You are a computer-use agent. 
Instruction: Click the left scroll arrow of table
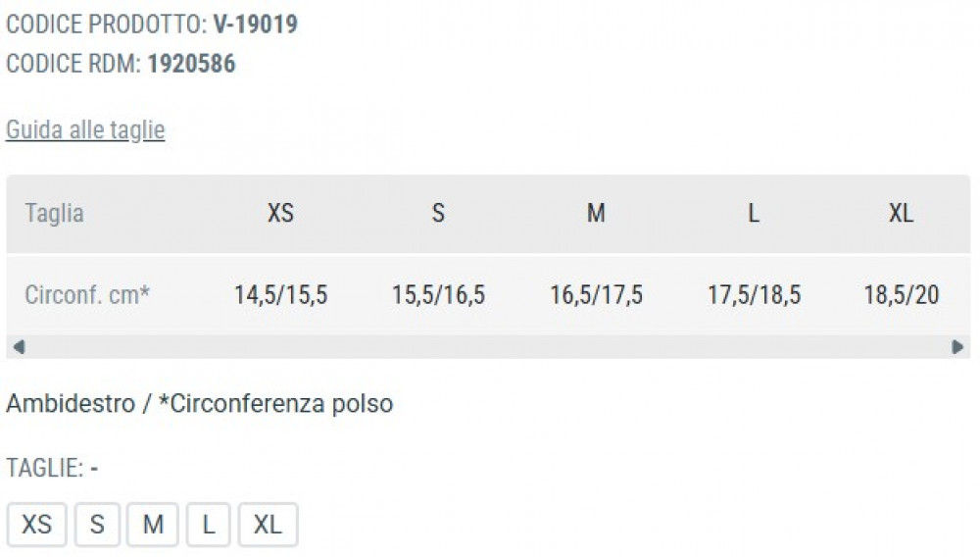click(x=19, y=346)
